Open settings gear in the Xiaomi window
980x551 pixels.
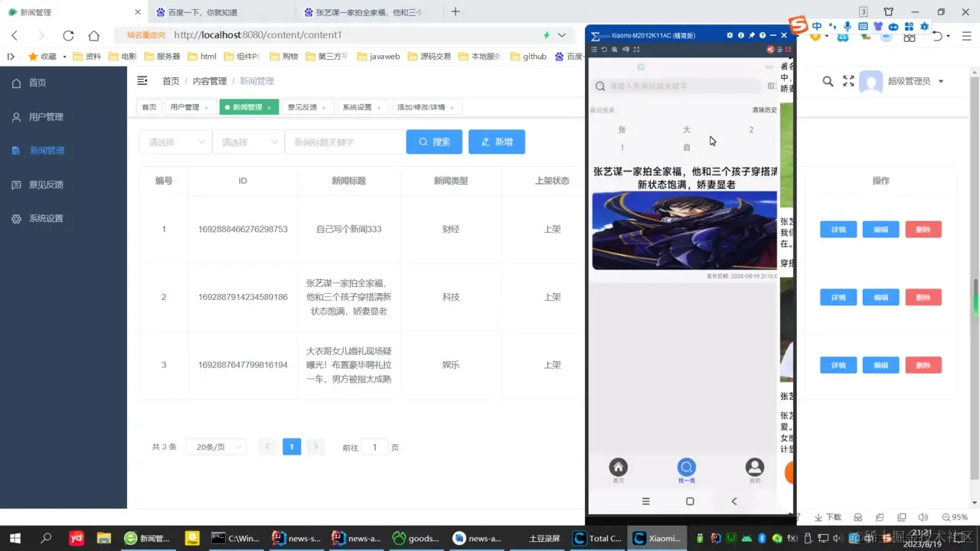point(730,35)
